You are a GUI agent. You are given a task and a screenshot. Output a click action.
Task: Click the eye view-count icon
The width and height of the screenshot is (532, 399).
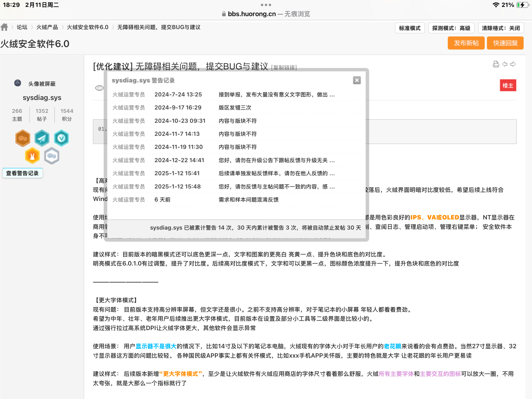pos(99,88)
